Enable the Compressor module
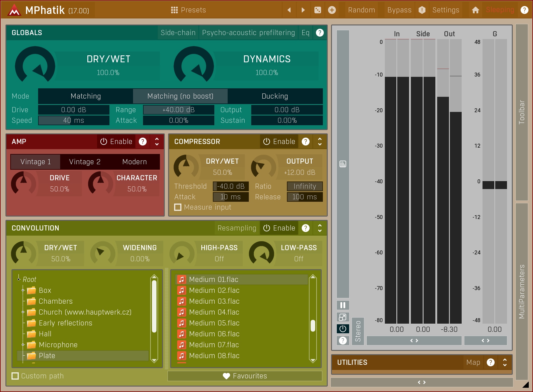The height and width of the screenshot is (392, 533). [x=279, y=142]
